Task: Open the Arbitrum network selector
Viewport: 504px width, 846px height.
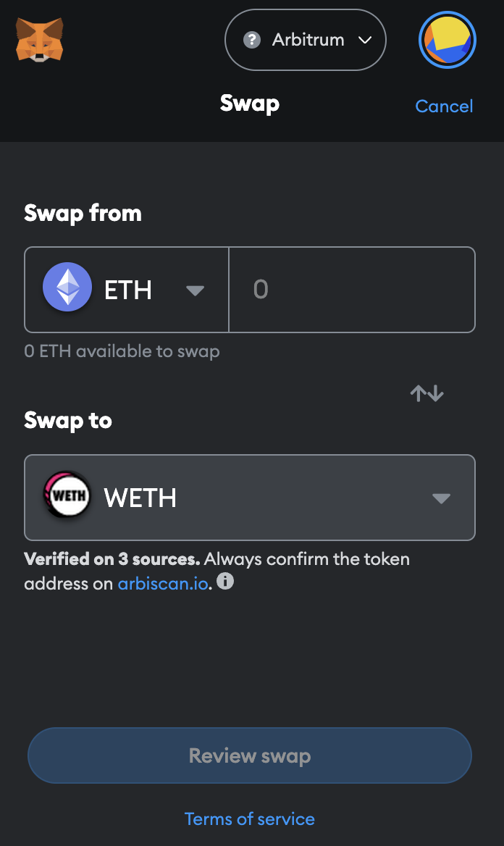Action: tap(306, 40)
